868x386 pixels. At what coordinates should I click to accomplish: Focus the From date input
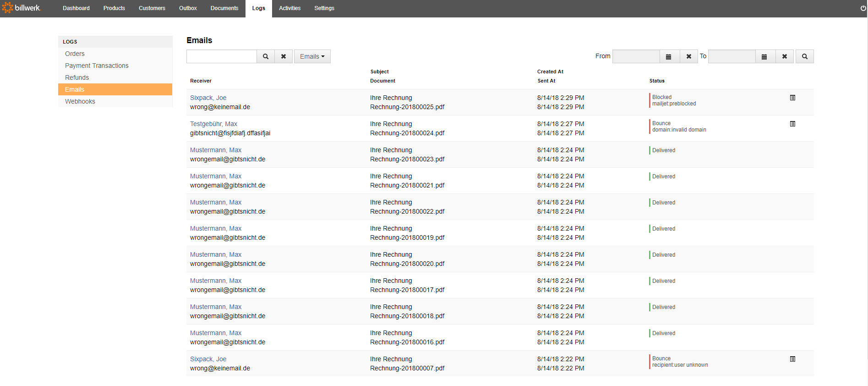(636, 56)
